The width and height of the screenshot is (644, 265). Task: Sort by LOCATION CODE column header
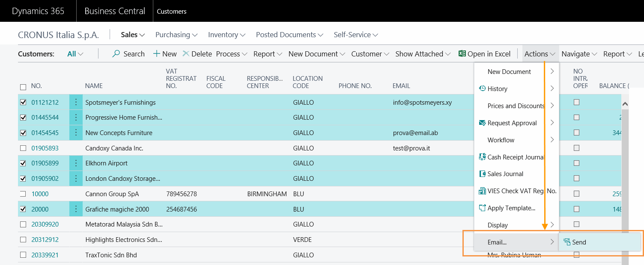coord(307,82)
